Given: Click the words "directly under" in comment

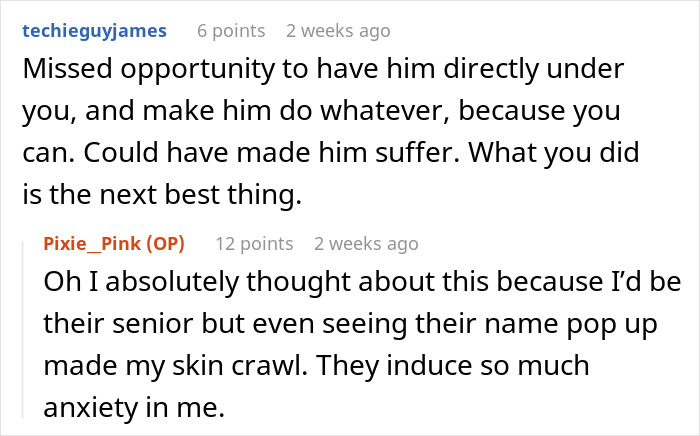Looking at the screenshot, I should (533, 70).
